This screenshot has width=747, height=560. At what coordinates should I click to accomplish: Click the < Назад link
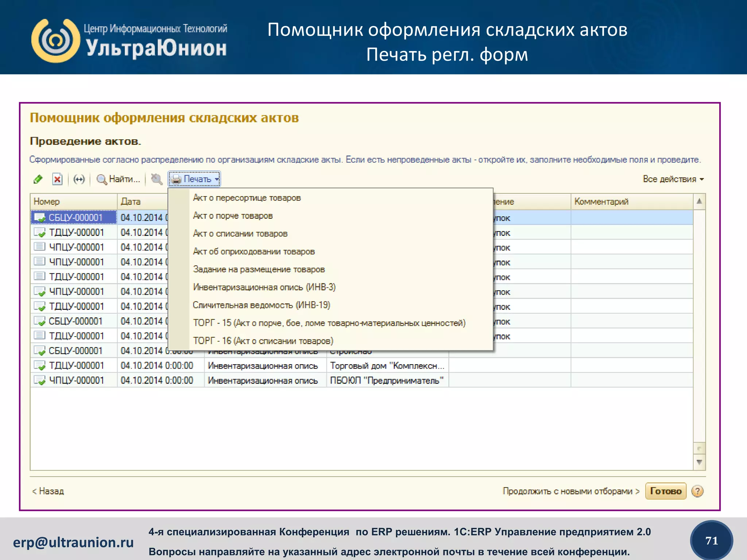click(48, 491)
